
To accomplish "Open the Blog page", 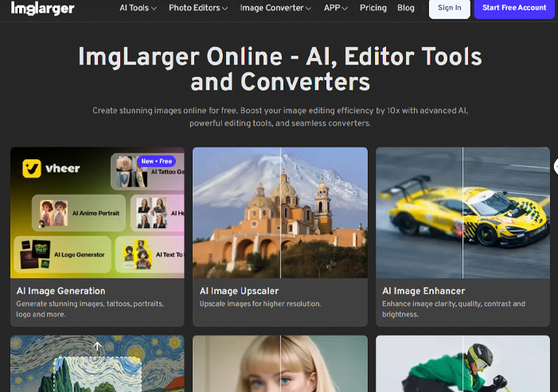I will (405, 8).
